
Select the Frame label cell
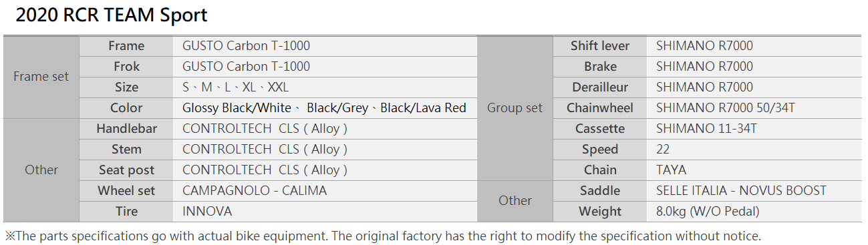tap(126, 46)
